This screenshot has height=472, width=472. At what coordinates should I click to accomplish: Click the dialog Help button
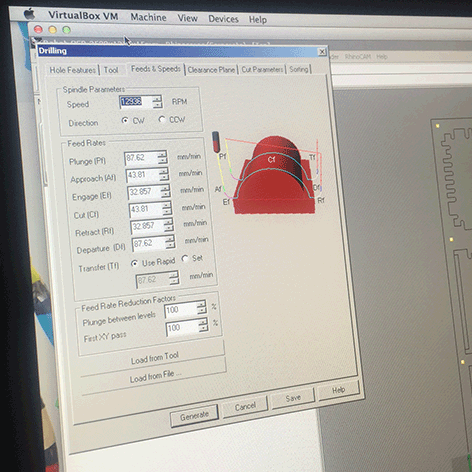338,390
